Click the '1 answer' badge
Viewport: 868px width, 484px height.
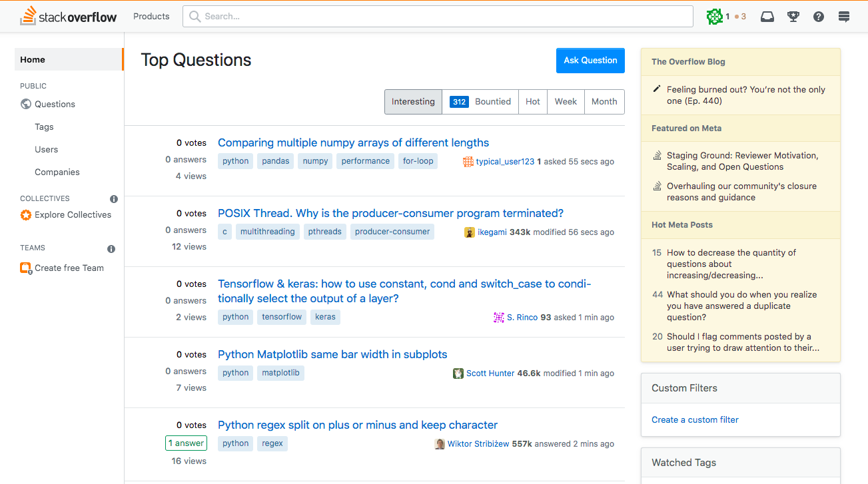pos(186,443)
